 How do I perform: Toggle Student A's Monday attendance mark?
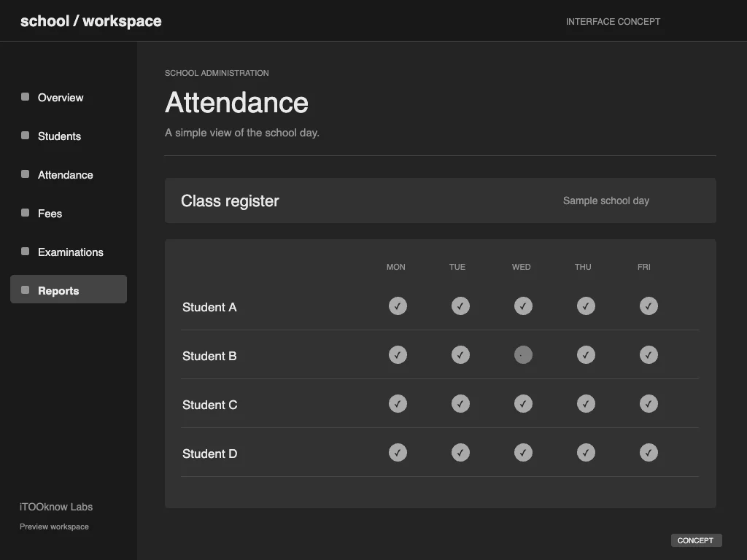398,306
